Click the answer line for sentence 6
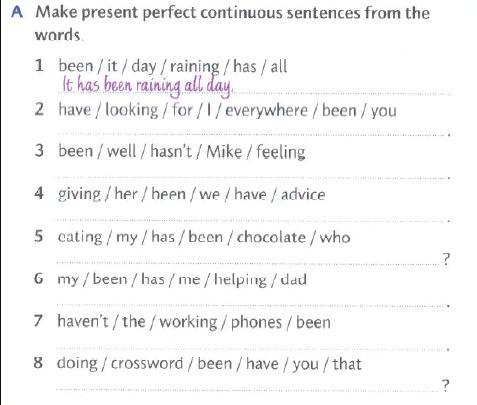This screenshot has width=477, height=405. pos(252,305)
